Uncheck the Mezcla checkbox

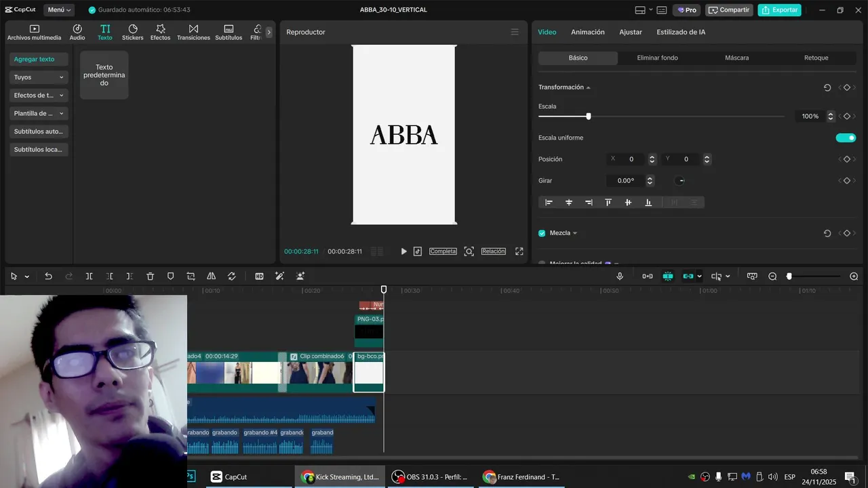pyautogui.click(x=542, y=233)
